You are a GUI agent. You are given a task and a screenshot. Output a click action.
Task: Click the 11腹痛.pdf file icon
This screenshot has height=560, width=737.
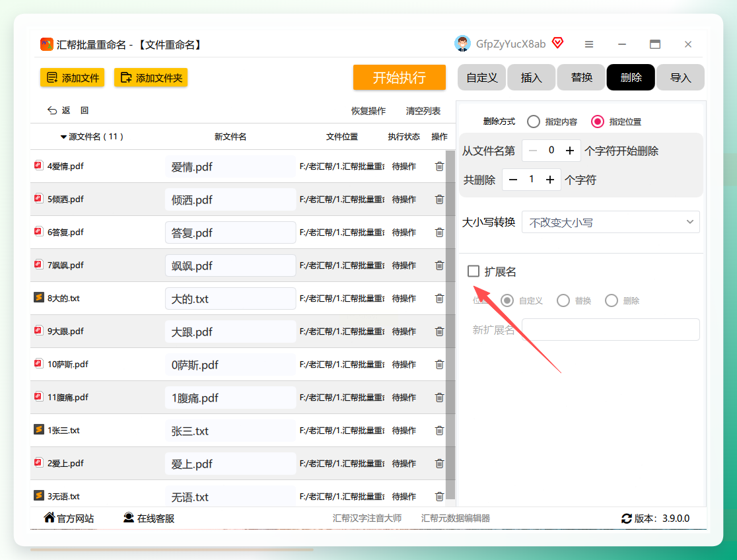tap(38, 397)
